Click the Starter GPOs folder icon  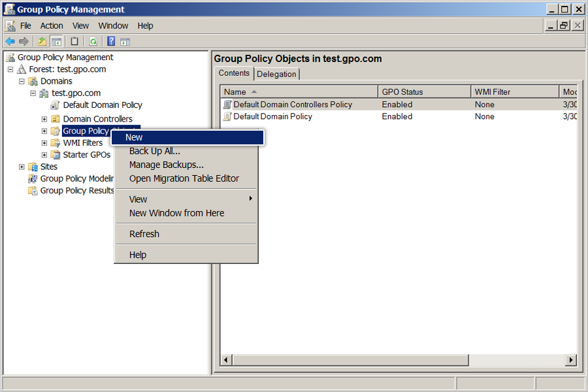coord(56,155)
